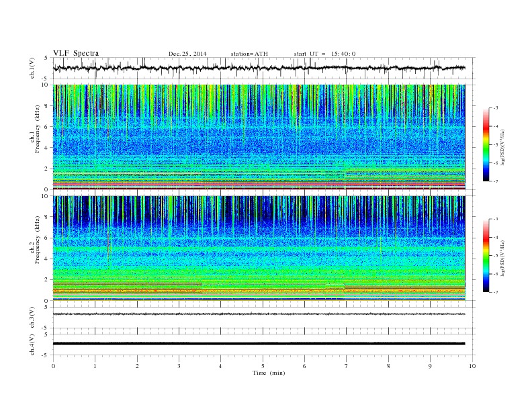Click the ch.2 color bar "log(PSD)(V²/Hz)" label
532x411 pixels.
pos(502,258)
